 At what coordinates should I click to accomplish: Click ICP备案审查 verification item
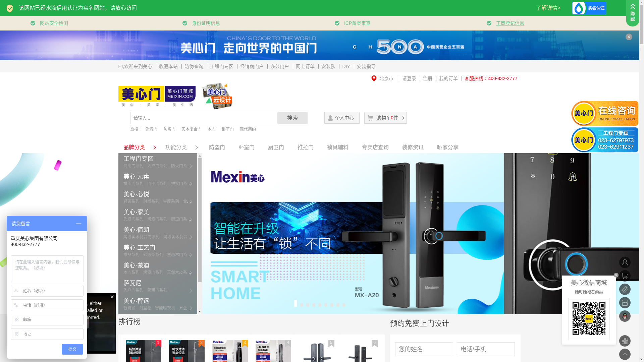[357, 23]
